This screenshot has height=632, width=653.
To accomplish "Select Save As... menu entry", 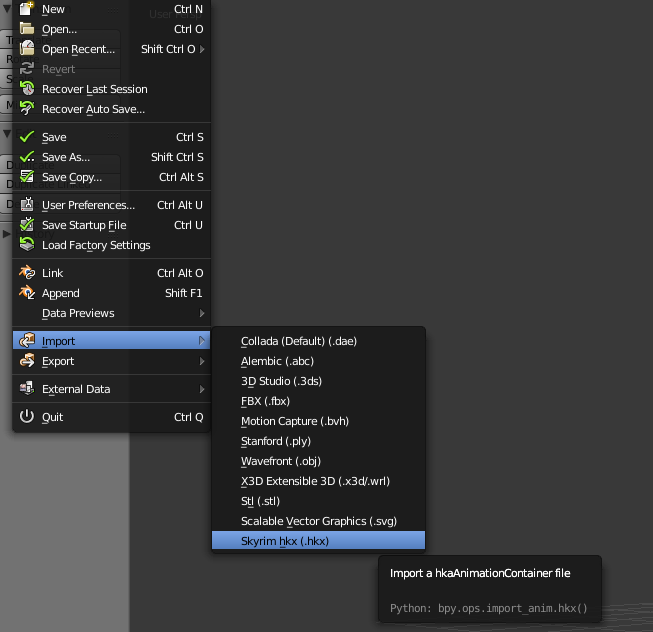I will 112,157.
